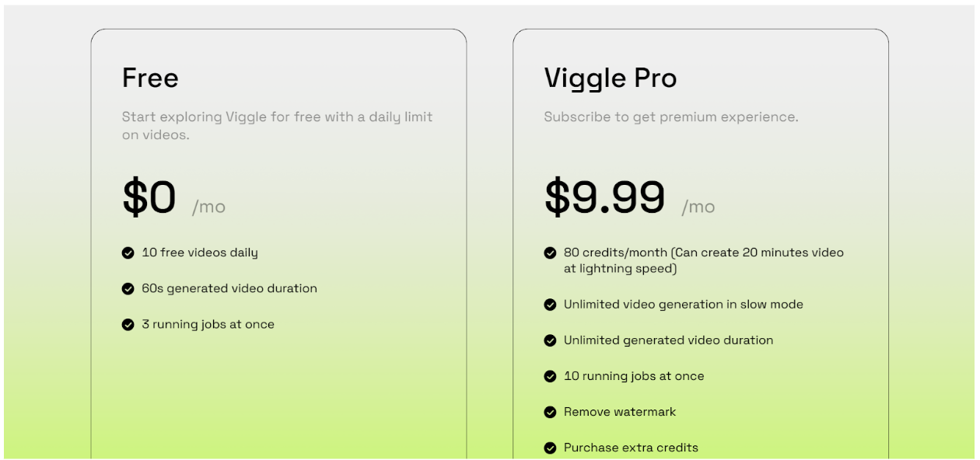Click the 'Unlimited generated video duration' text
This screenshot has width=980, height=460.
click(x=668, y=340)
